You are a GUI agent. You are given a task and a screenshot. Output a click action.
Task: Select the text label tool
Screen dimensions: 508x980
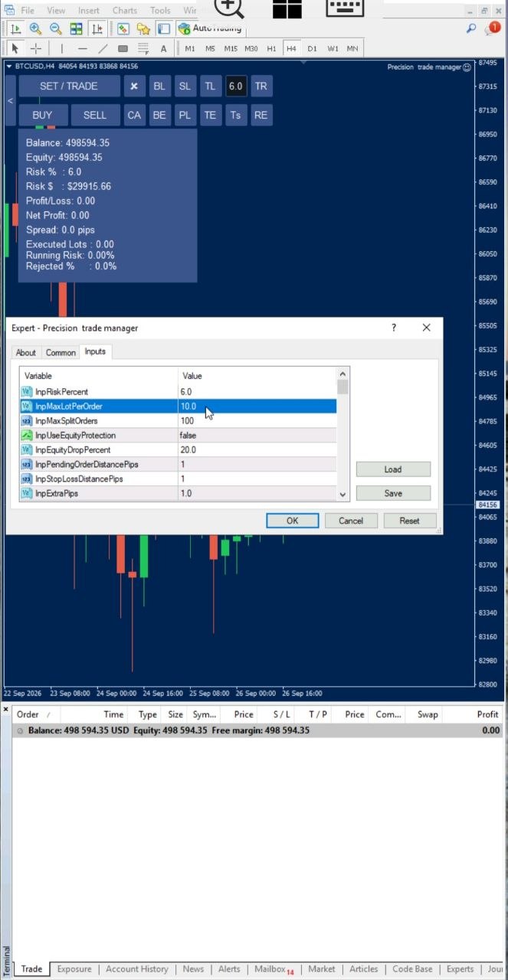tap(163, 48)
